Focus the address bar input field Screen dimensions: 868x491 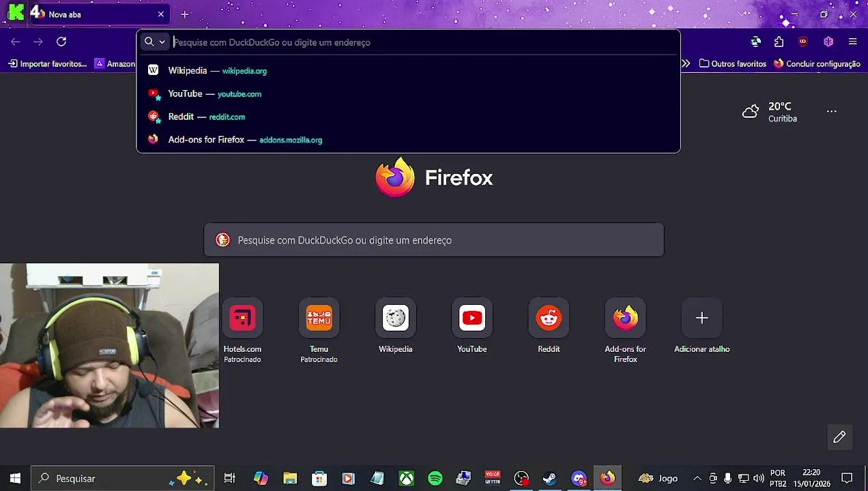[x=423, y=42]
